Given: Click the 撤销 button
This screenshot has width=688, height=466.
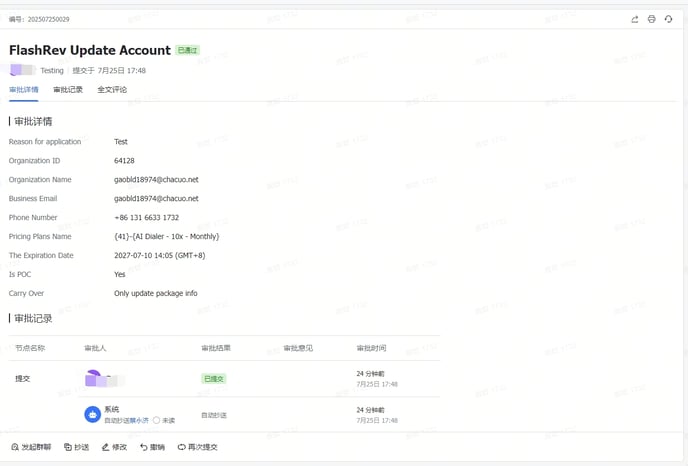Looking at the screenshot, I should tap(152, 447).
